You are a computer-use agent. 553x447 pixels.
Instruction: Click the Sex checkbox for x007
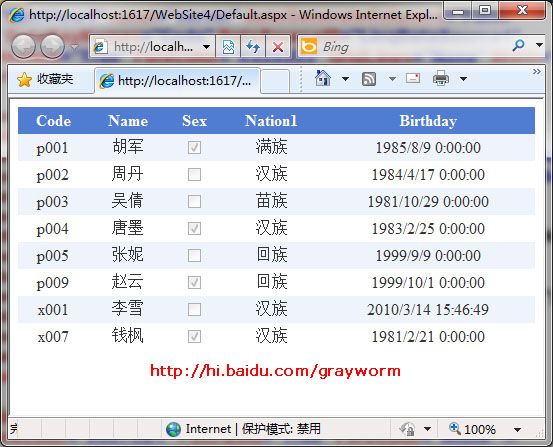pyautogui.click(x=194, y=336)
